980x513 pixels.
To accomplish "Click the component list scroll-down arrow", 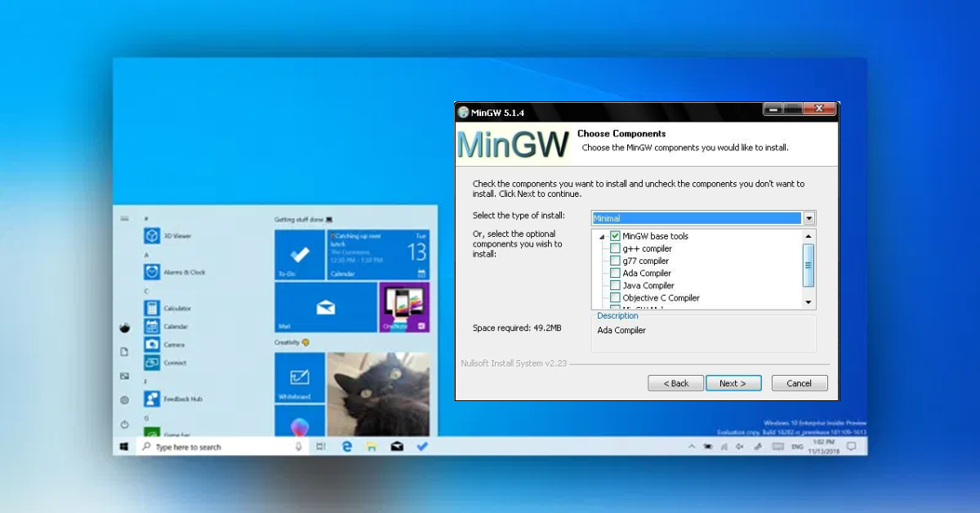I will pyautogui.click(x=808, y=302).
